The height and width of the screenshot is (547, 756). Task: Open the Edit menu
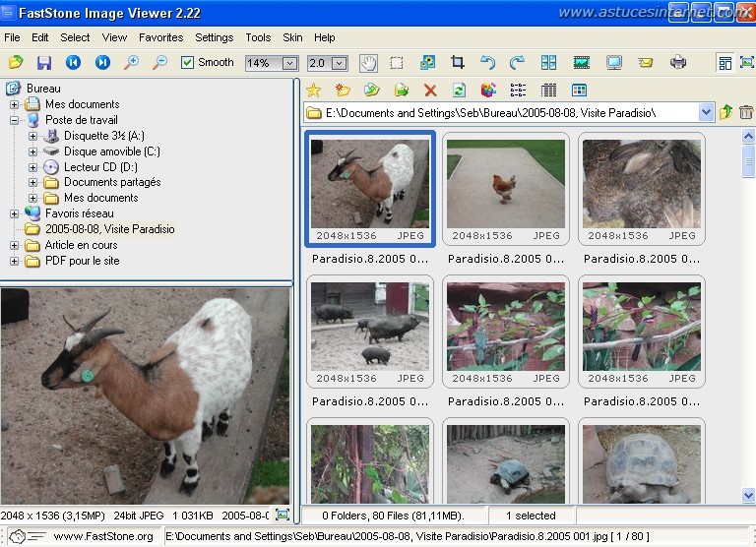click(40, 37)
